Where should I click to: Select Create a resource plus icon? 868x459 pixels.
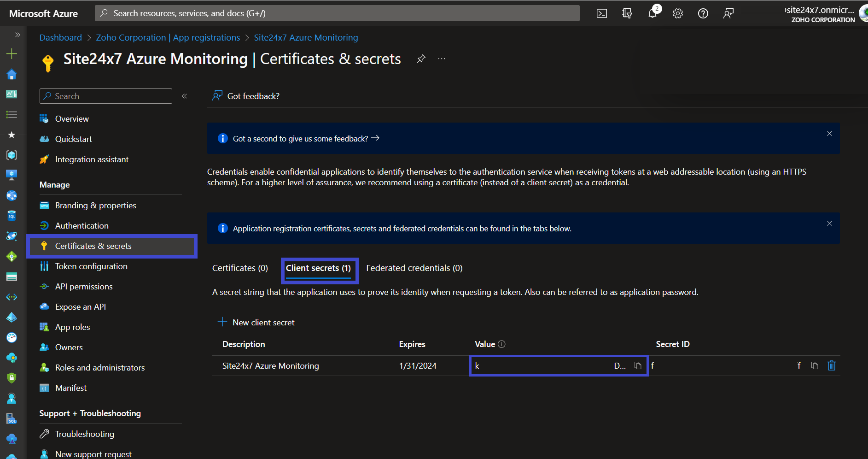[x=12, y=53]
